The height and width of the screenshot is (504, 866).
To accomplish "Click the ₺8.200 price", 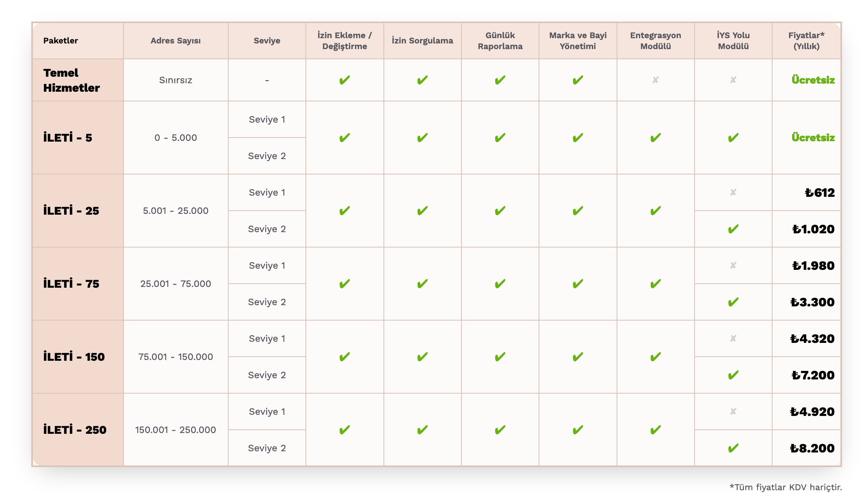I will point(812,448).
